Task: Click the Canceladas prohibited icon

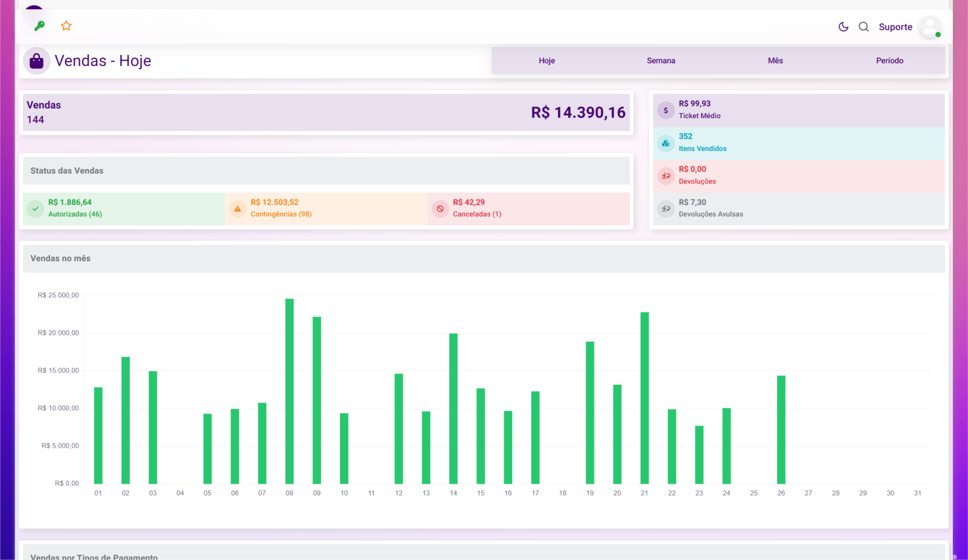Action: [x=440, y=209]
